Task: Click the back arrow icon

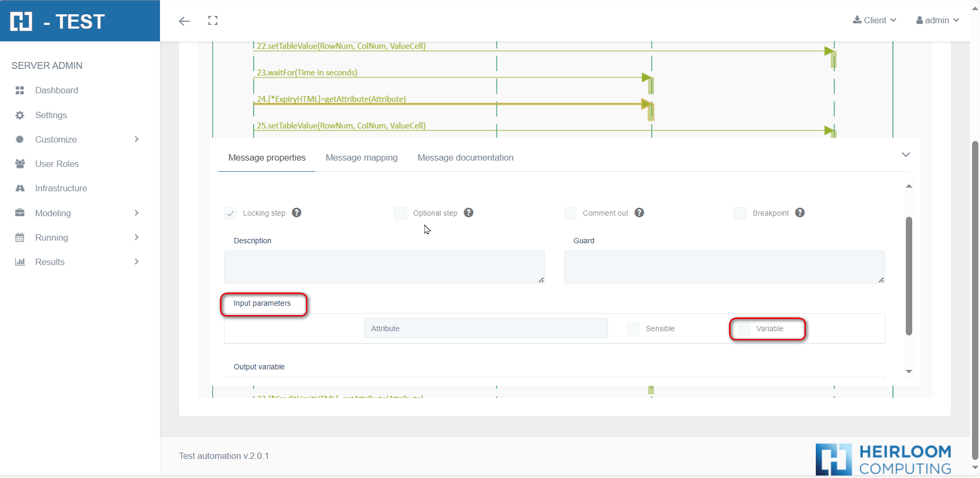Action: [x=184, y=21]
